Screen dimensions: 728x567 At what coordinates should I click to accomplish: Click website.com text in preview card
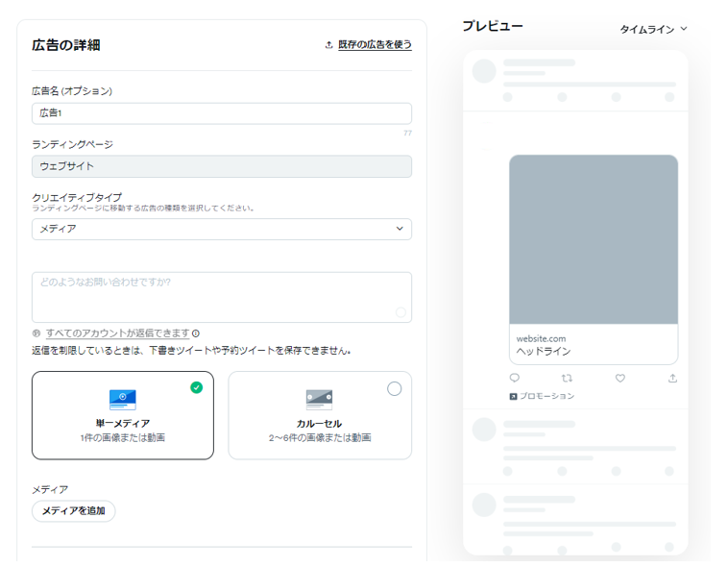coord(541,339)
